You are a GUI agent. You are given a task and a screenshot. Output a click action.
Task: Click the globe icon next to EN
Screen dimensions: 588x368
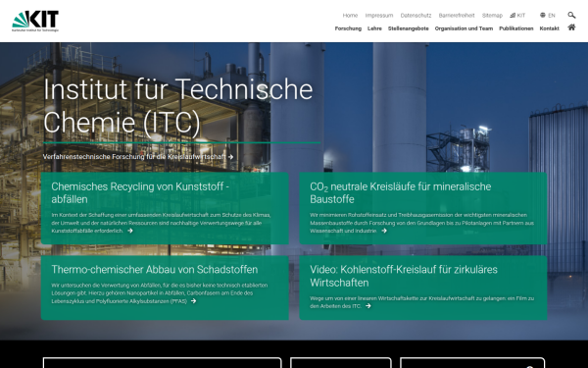542,15
